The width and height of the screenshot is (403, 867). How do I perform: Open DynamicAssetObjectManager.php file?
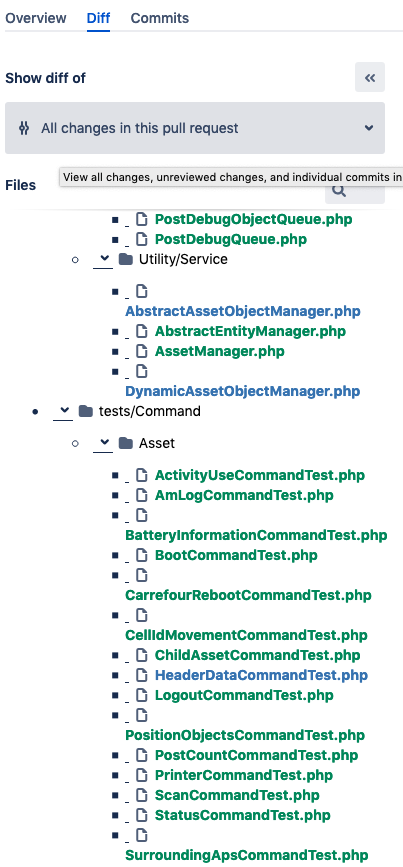243,391
